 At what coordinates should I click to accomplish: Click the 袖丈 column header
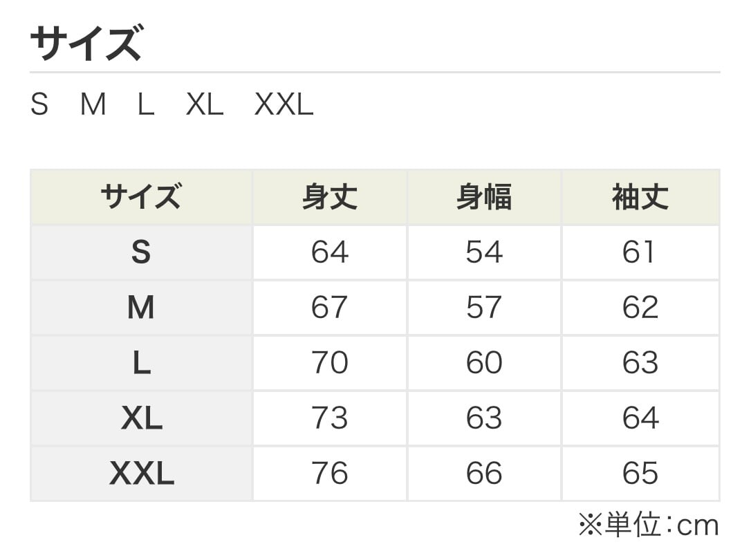pos(640,198)
